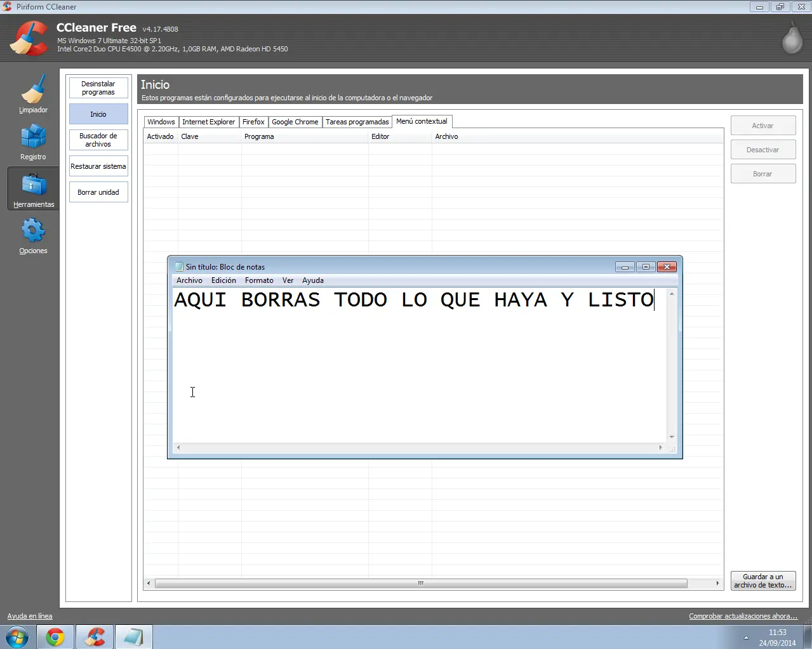
Task: Switch to the Windows startup tab
Action: 161,122
